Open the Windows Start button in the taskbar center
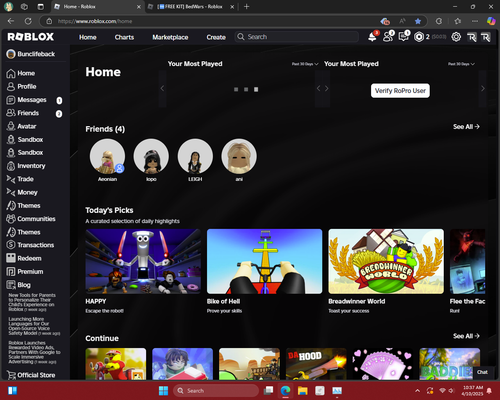Screen dimensions: 500x400 point(163,390)
